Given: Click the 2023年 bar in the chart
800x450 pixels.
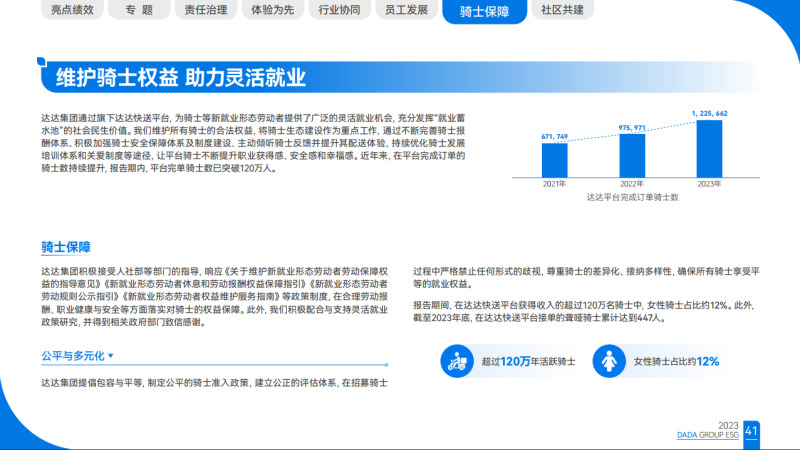Looking at the screenshot, I should point(709,149).
